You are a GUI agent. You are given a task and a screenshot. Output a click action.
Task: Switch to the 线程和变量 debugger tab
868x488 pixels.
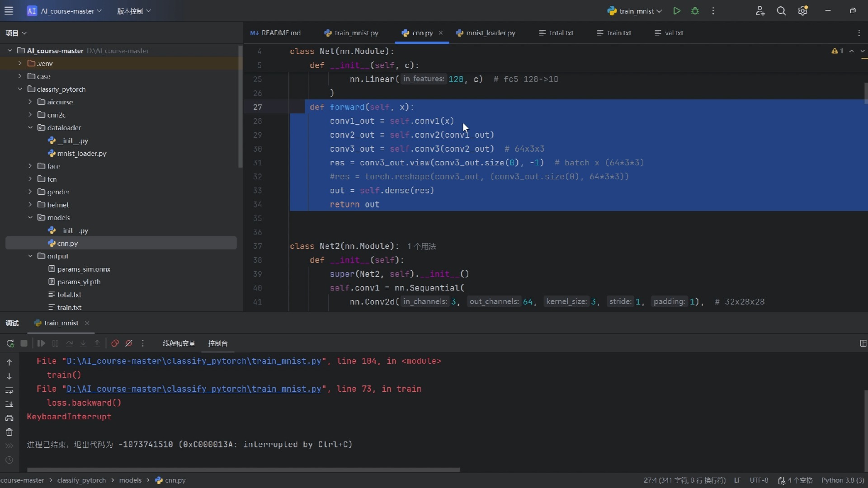click(179, 343)
